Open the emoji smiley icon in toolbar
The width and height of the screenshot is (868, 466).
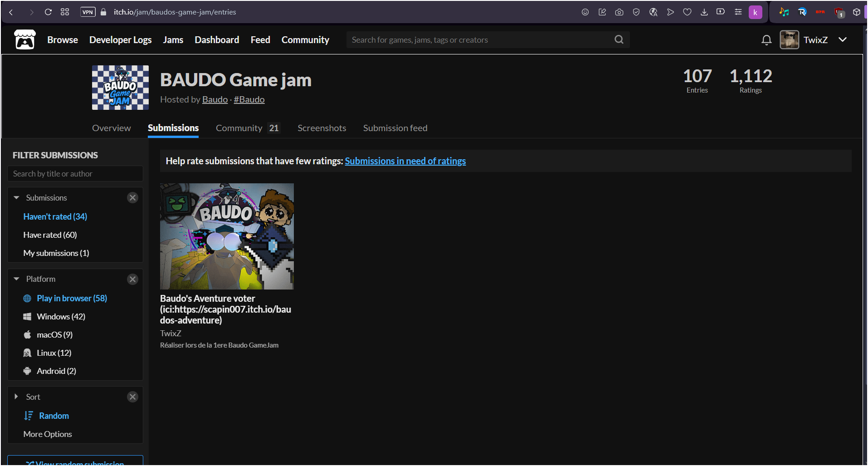coord(585,12)
